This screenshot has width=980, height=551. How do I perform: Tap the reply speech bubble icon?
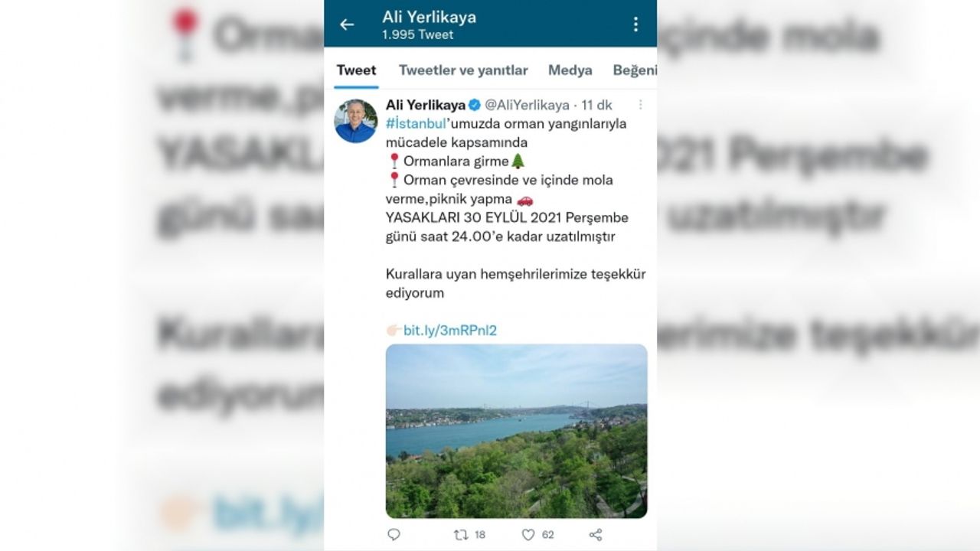(x=394, y=535)
